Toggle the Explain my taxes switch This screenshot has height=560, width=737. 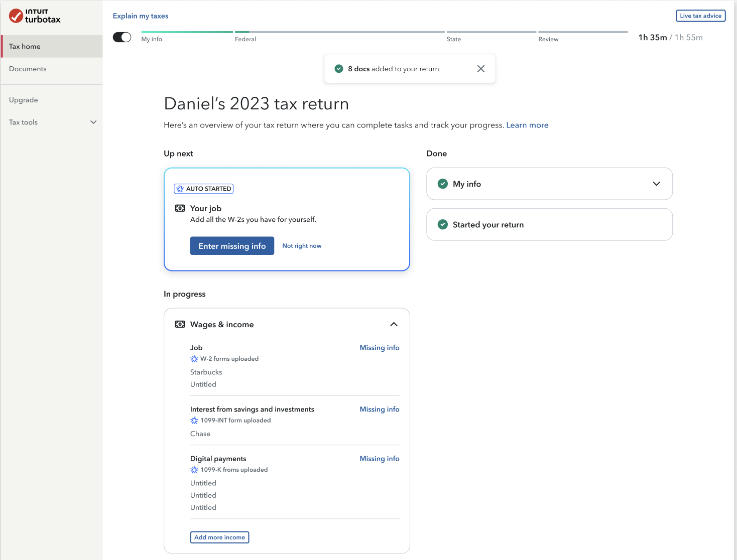(x=122, y=37)
